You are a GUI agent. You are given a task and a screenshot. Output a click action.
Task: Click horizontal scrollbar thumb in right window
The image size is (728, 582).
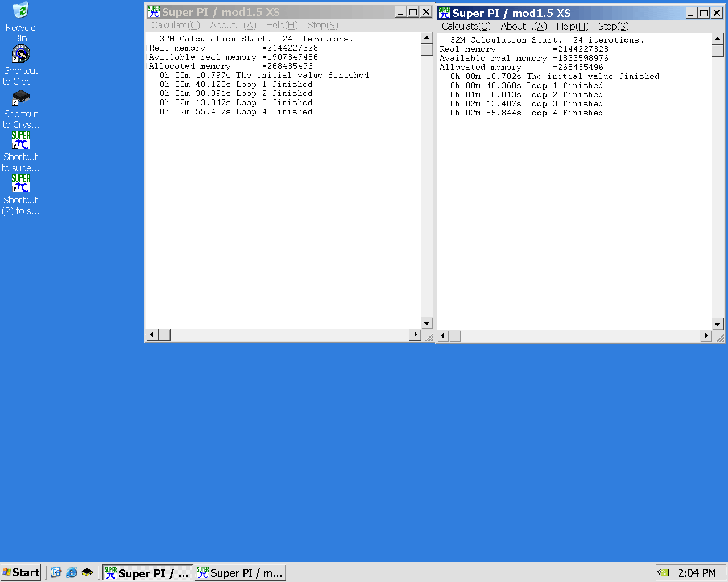pos(455,336)
